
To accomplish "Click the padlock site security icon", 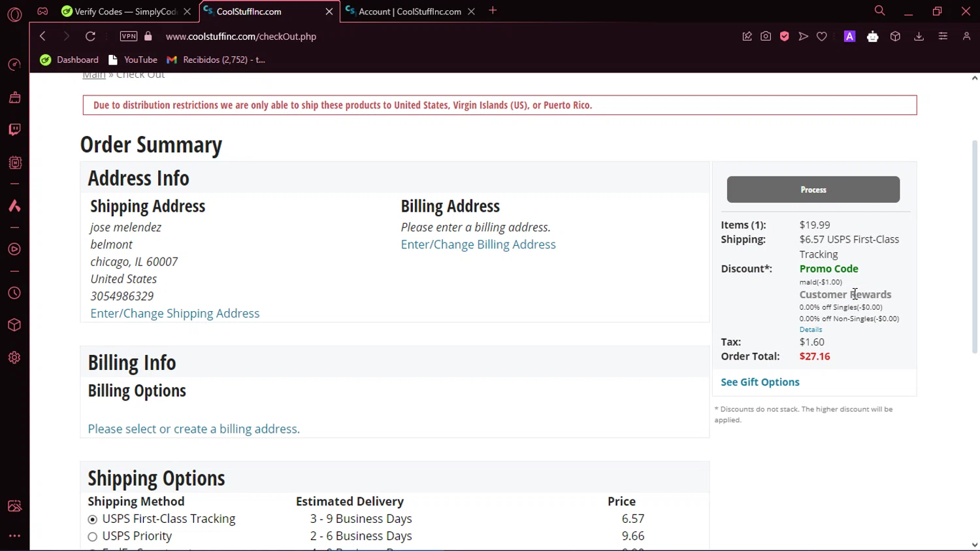I will [148, 37].
